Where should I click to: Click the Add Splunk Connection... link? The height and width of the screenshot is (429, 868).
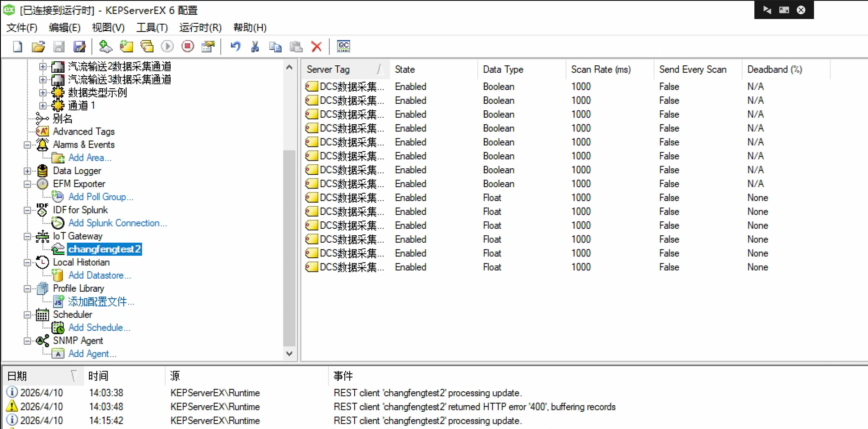coord(118,223)
